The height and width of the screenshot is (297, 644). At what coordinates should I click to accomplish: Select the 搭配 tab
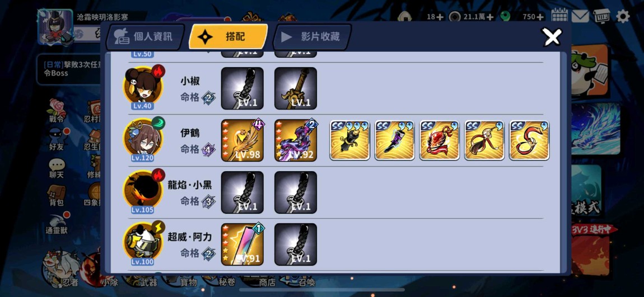pyautogui.click(x=227, y=37)
